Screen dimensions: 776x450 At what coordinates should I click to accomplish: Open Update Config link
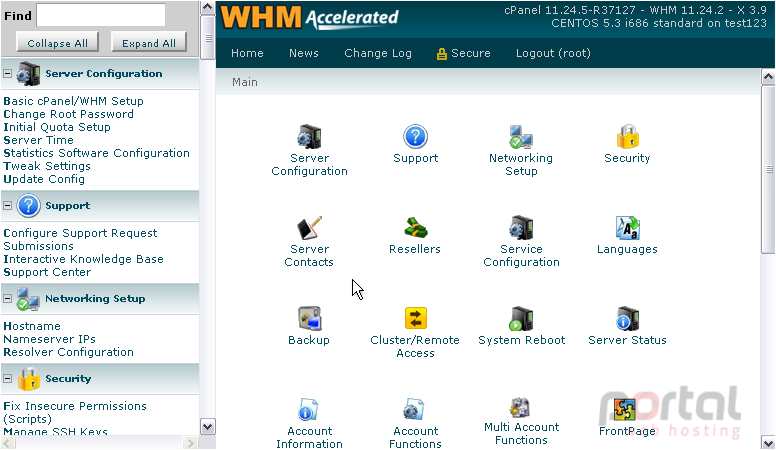pyautogui.click(x=44, y=179)
